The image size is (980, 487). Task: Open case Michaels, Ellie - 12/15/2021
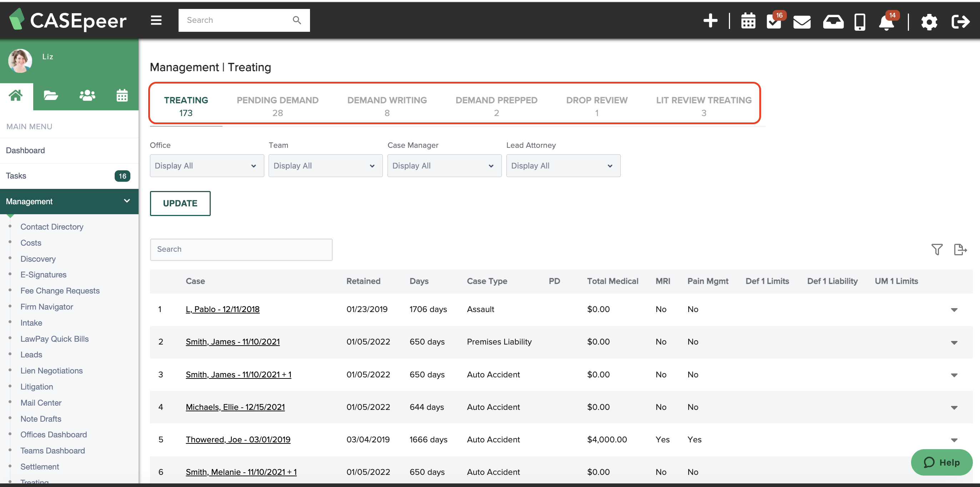pos(235,407)
